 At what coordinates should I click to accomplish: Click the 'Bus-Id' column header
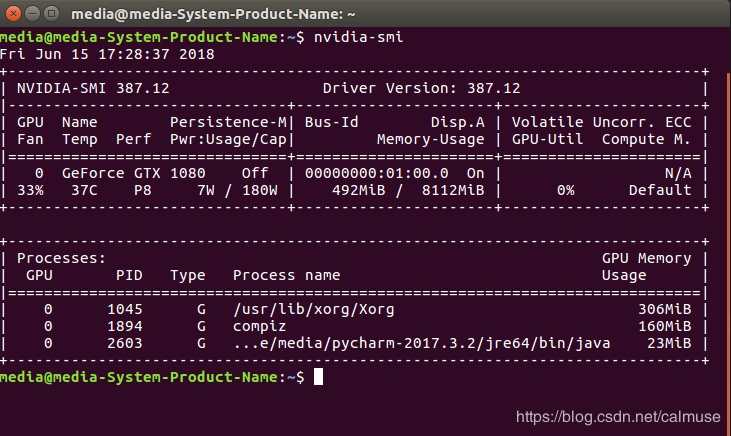click(x=331, y=122)
